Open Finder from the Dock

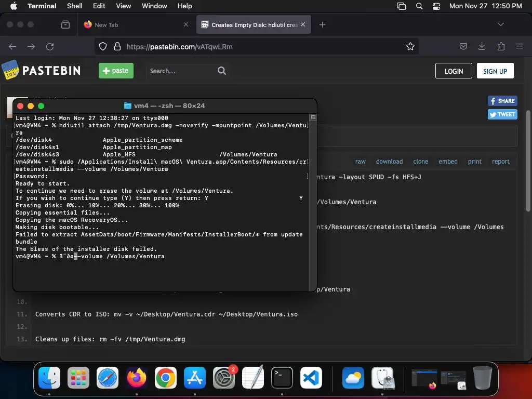click(49, 377)
